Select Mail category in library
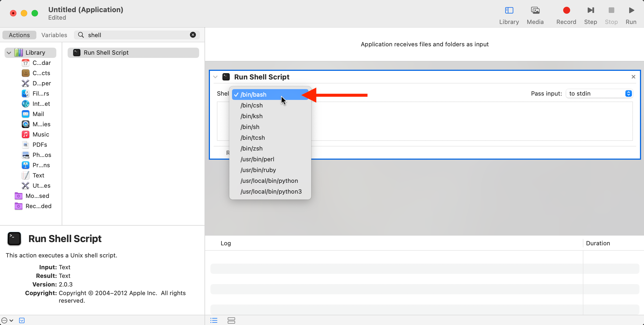The image size is (644, 325). tap(38, 114)
